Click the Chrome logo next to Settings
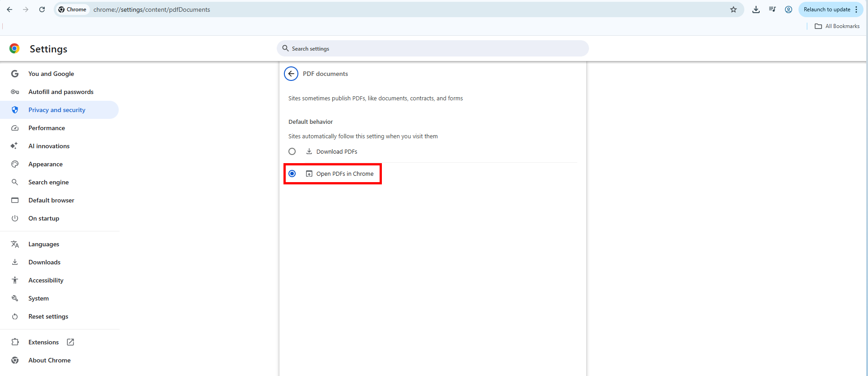Screen dimensions: 868x376 pyautogui.click(x=14, y=48)
